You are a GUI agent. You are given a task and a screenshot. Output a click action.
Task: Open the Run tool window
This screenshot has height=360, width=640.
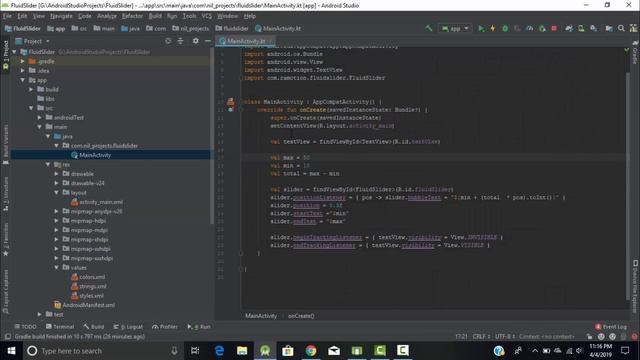(199, 327)
